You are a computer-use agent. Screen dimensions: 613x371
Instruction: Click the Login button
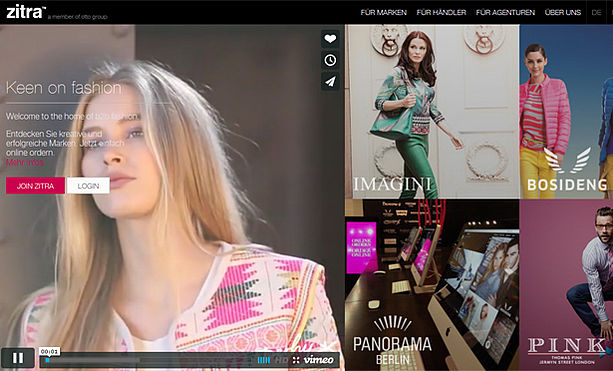pyautogui.click(x=88, y=186)
